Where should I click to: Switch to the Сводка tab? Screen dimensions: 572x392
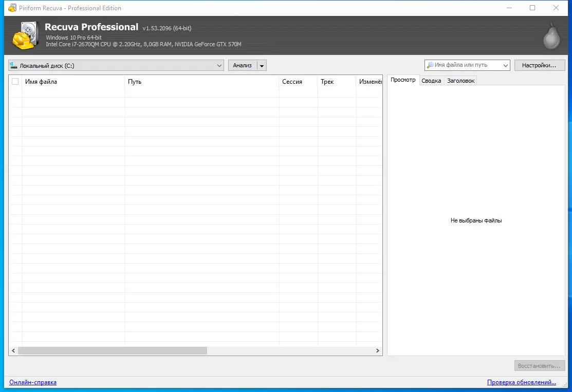tap(431, 81)
